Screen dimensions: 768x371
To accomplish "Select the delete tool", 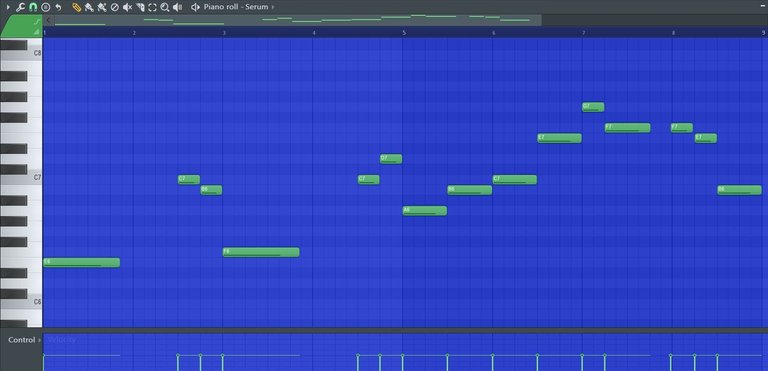I will (114, 7).
